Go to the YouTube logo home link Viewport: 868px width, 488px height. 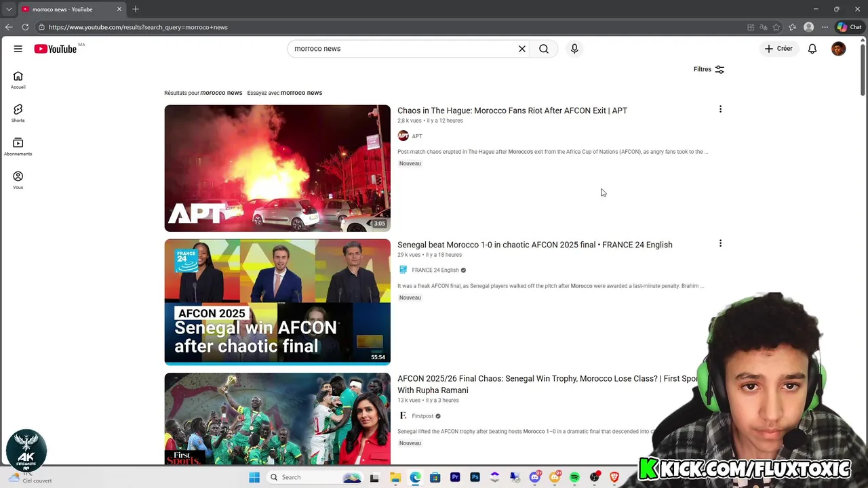click(x=56, y=49)
